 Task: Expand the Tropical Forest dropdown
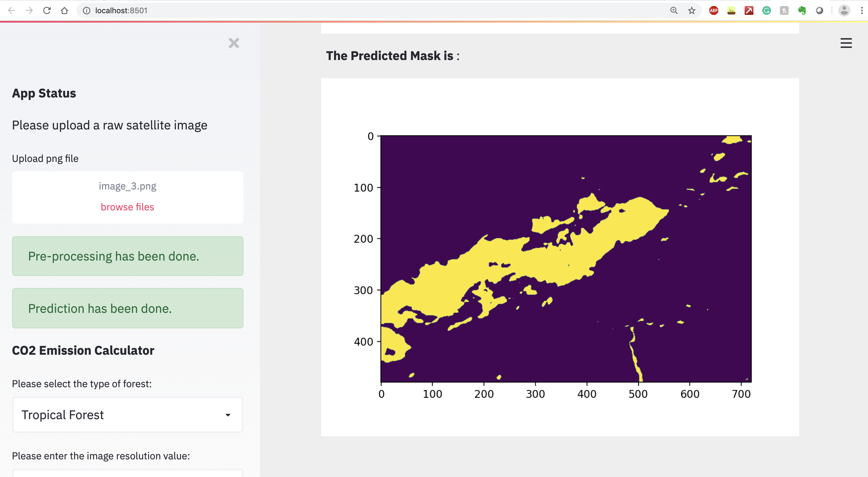click(x=128, y=415)
